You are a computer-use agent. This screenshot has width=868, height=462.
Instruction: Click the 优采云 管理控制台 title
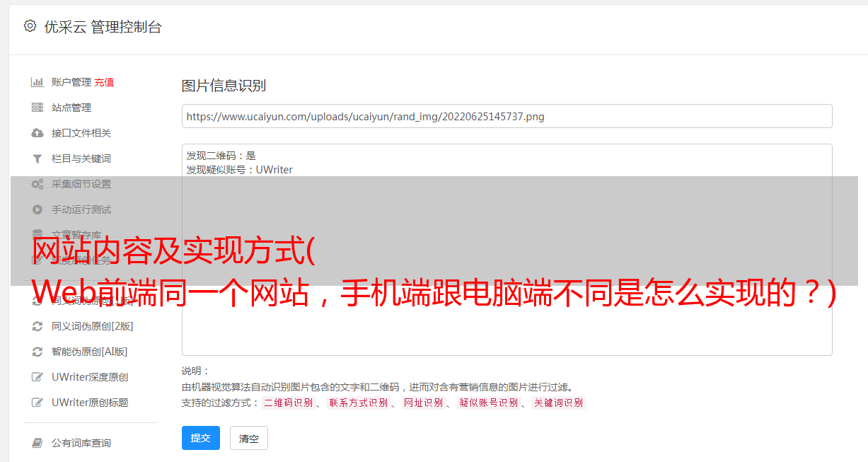pyautogui.click(x=103, y=27)
